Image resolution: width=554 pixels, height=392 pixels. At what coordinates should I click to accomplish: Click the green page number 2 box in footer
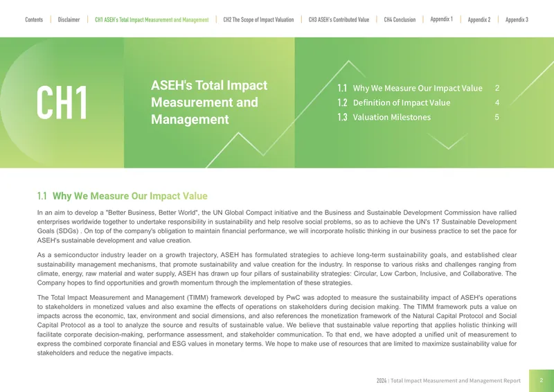coord(542,381)
